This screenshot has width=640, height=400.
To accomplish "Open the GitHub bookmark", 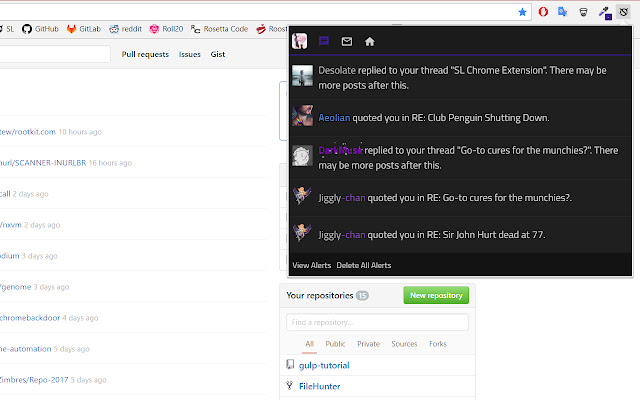I will coord(40,29).
